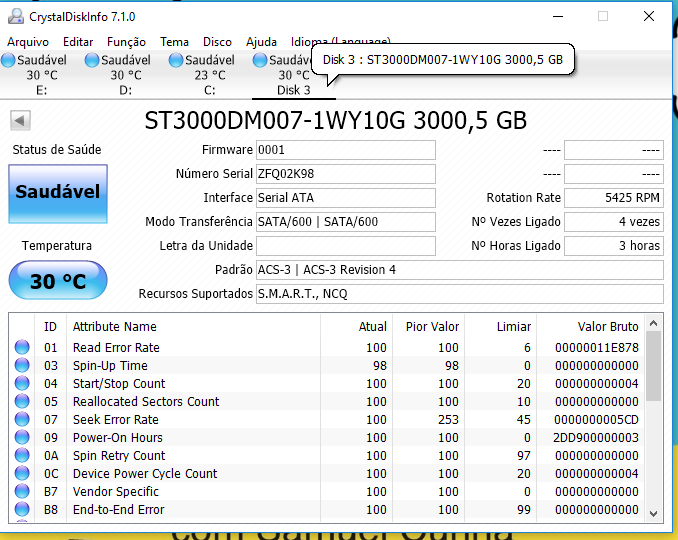Image resolution: width=678 pixels, height=540 pixels.
Task: Open the Ajuda menu
Action: tap(261, 42)
